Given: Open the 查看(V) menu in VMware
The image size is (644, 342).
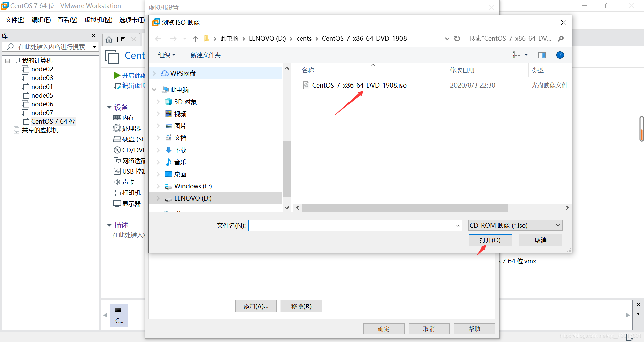Looking at the screenshot, I should [x=68, y=20].
